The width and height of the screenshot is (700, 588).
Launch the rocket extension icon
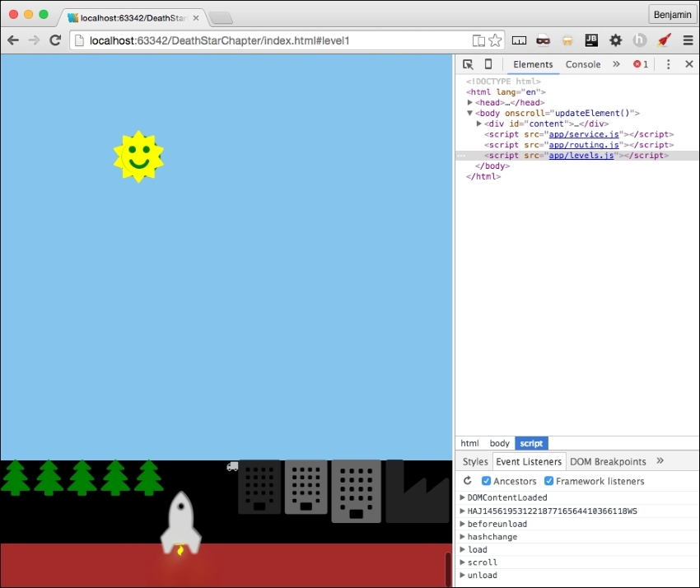(x=665, y=40)
